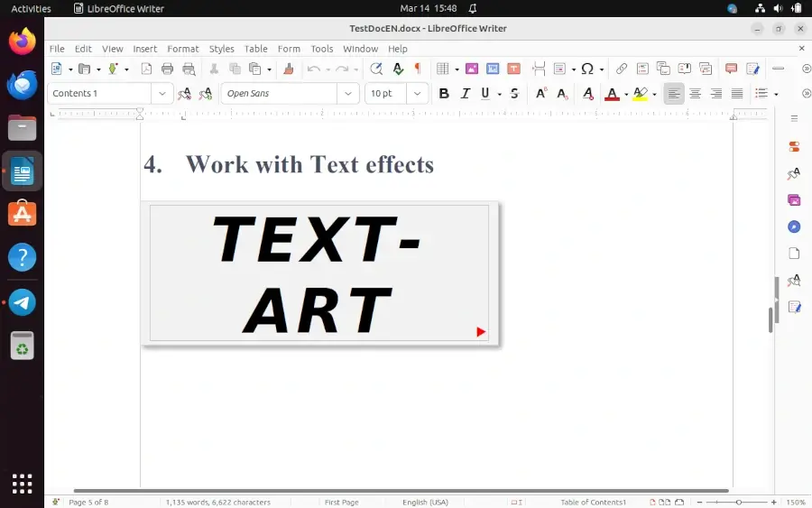This screenshot has width=812, height=508.
Task: Expand the 10 pt font size dropdown
Action: coord(417,94)
